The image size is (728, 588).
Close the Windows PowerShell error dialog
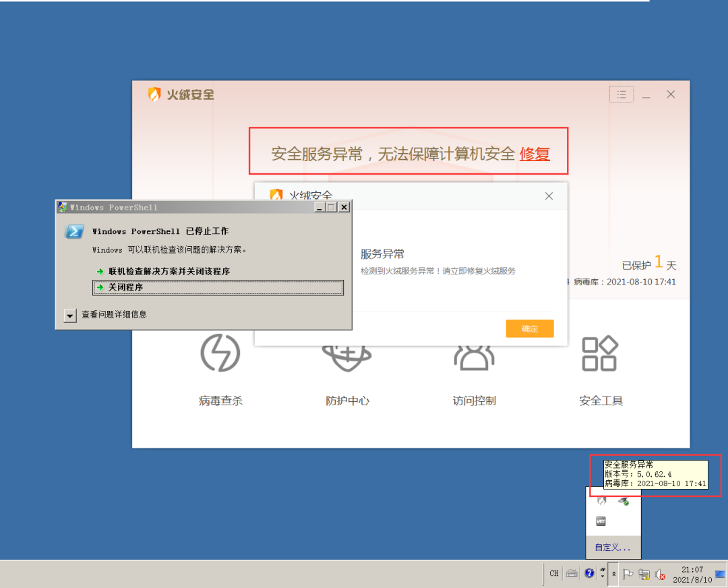coord(344,207)
